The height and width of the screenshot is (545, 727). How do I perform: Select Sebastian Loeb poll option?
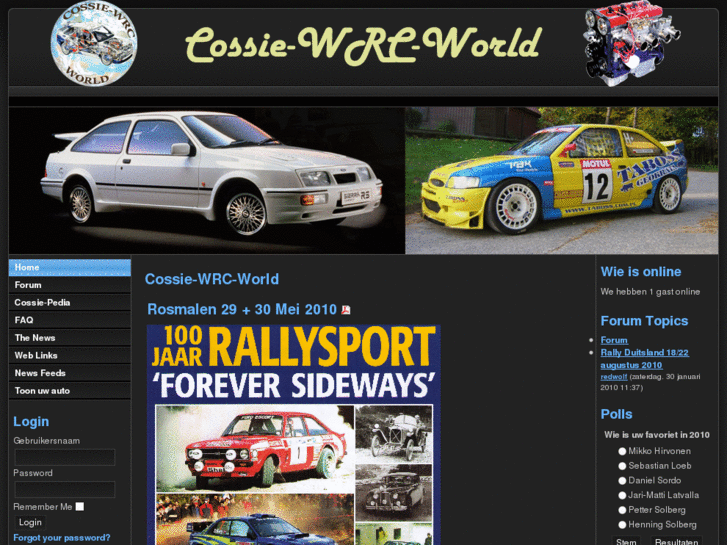coord(622,466)
